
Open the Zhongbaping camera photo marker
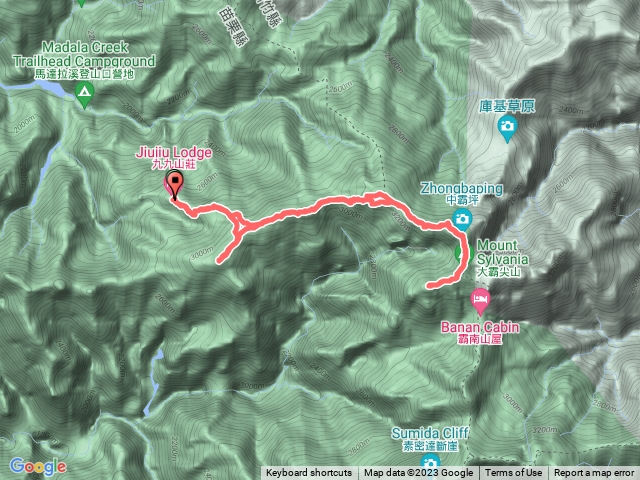(462, 220)
